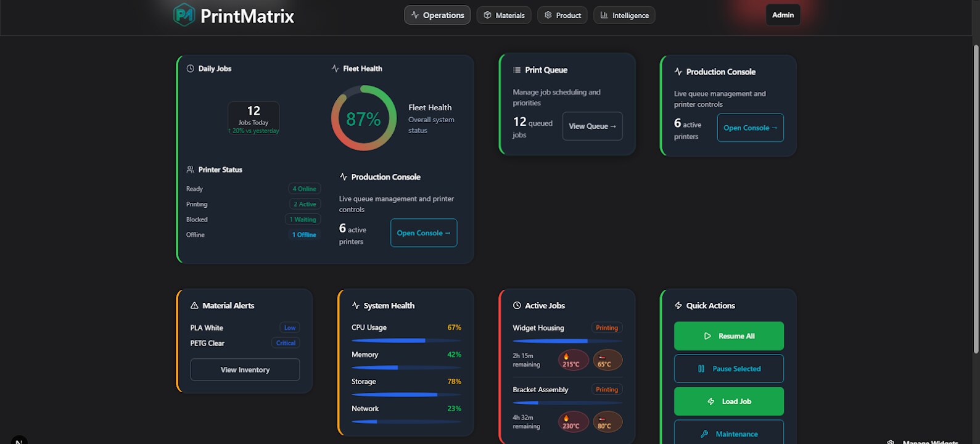980x444 pixels.
Task: Open Console in the right Production Console card
Action: tap(750, 128)
